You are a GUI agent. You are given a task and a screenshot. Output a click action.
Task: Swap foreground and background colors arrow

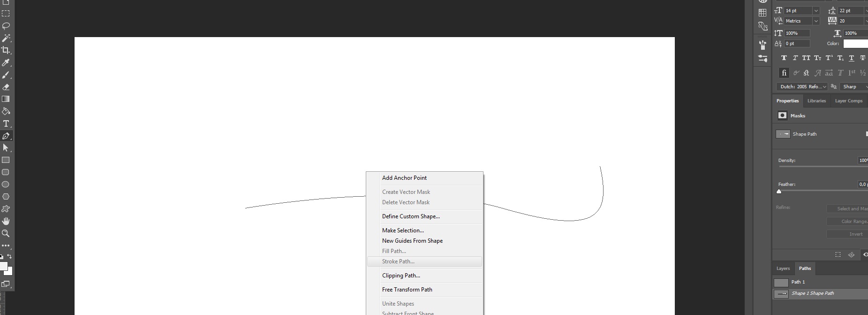9,256
